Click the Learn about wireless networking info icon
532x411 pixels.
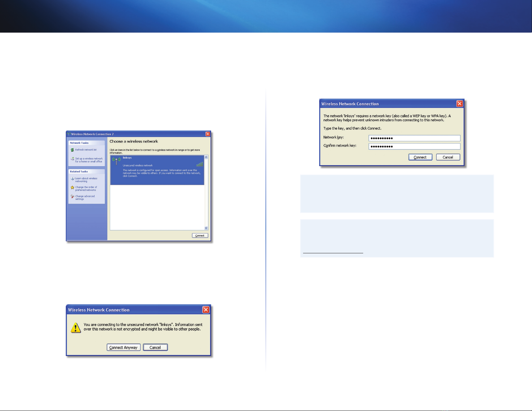point(72,178)
